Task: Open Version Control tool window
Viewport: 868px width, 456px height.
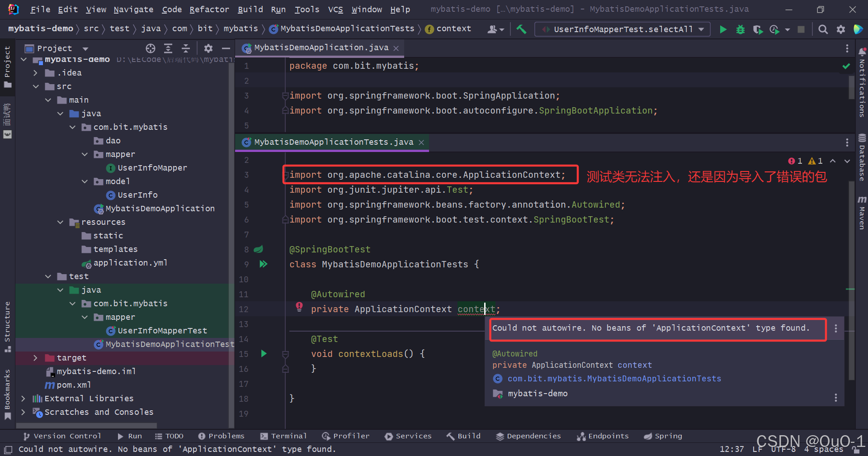Action: coord(62,436)
